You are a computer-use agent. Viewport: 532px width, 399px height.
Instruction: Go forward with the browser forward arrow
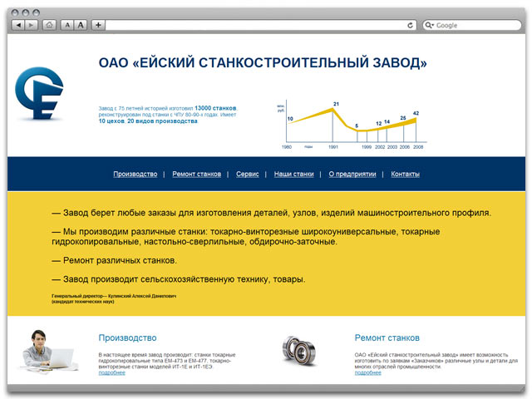[x=32, y=25]
